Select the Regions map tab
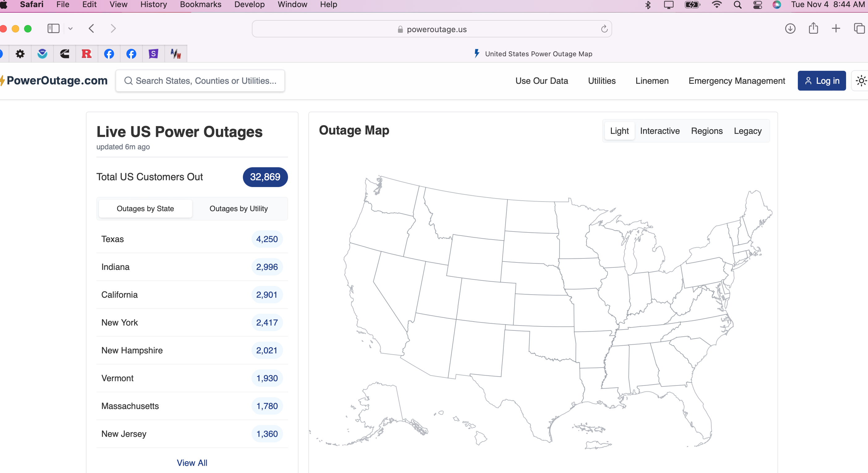The height and width of the screenshot is (473, 868). (x=707, y=131)
